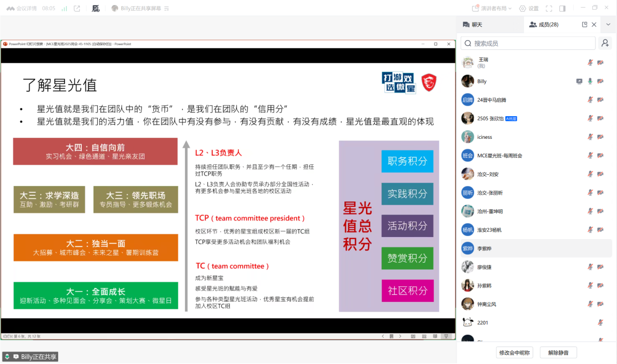Screen dimensions: 617x364
Task: Toggle the side panel visibility icon
Action: [562, 8]
